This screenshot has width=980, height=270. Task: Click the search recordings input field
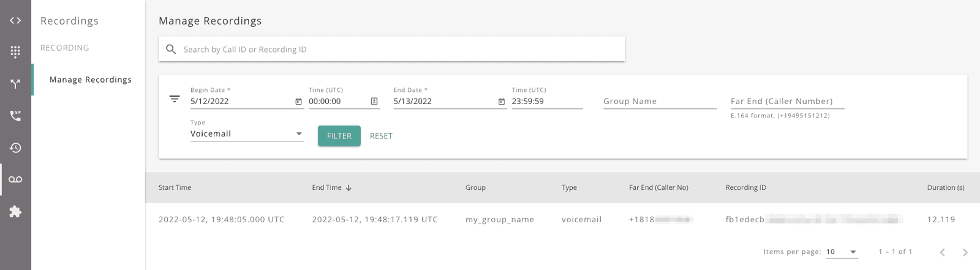398,50
